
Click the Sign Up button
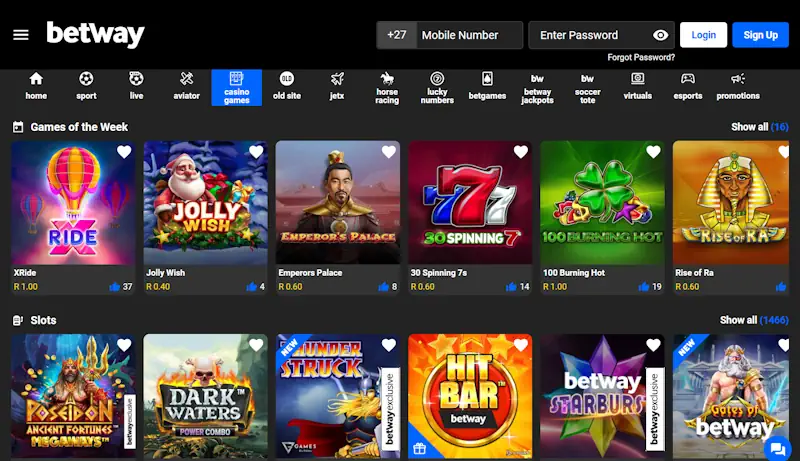pos(760,35)
